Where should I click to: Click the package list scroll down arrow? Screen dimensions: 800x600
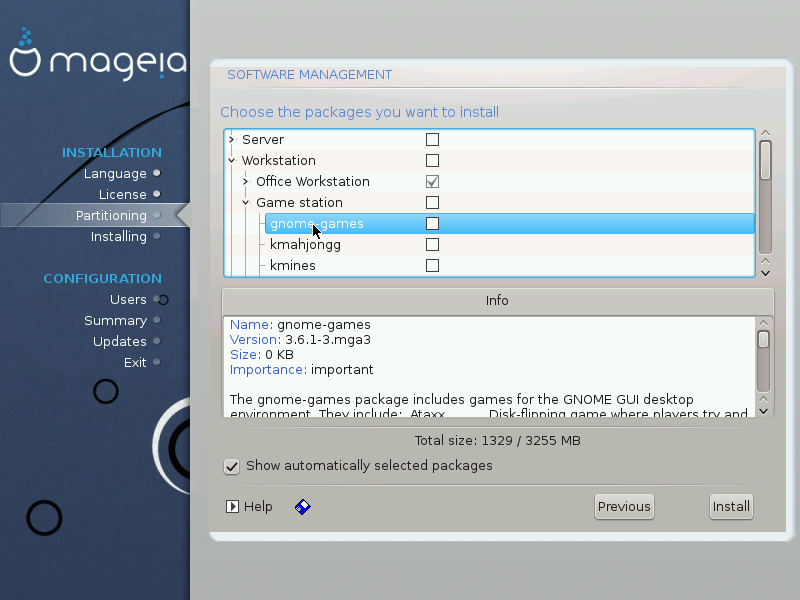pyautogui.click(x=765, y=273)
